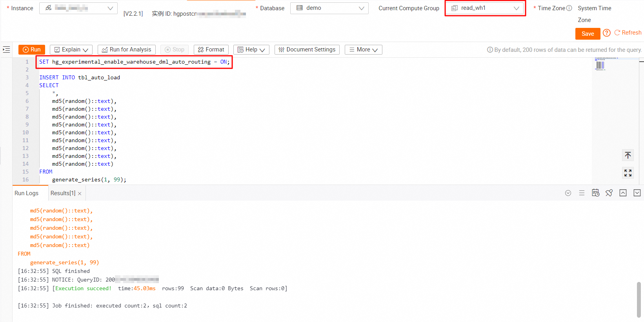The image size is (644, 322).
Task: Click the Stop button
Action: click(x=175, y=49)
